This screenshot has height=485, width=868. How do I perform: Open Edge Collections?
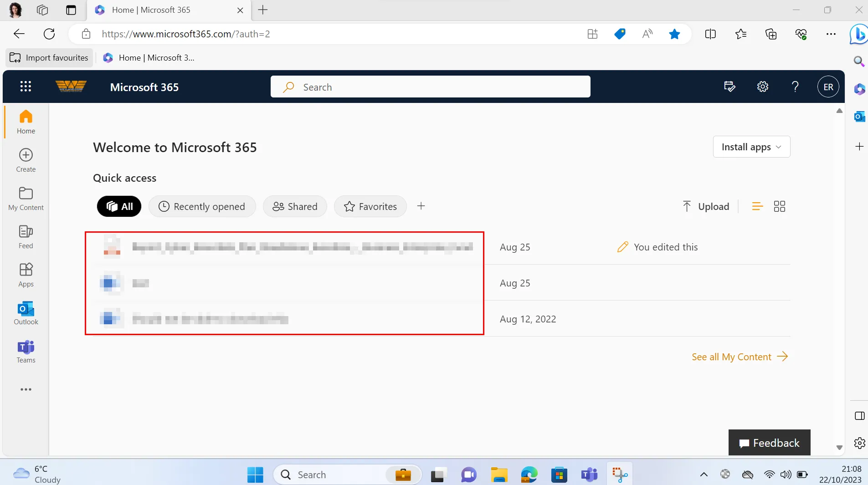pyautogui.click(x=771, y=34)
